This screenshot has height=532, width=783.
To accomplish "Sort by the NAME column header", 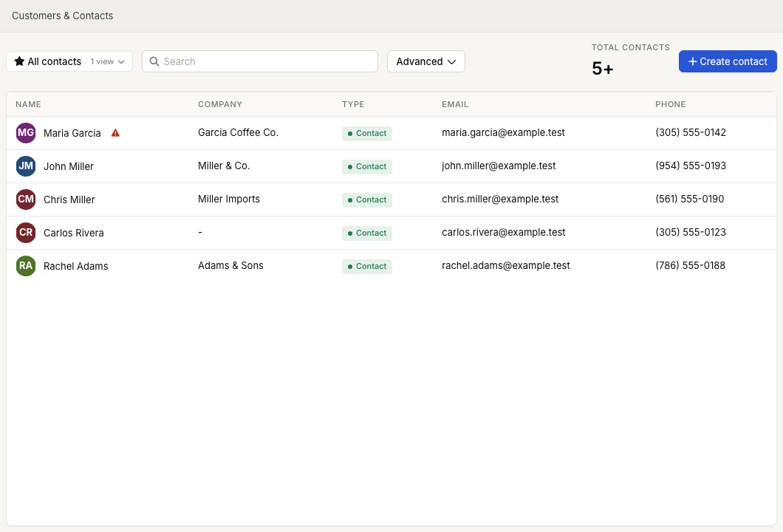I will click(x=29, y=104).
